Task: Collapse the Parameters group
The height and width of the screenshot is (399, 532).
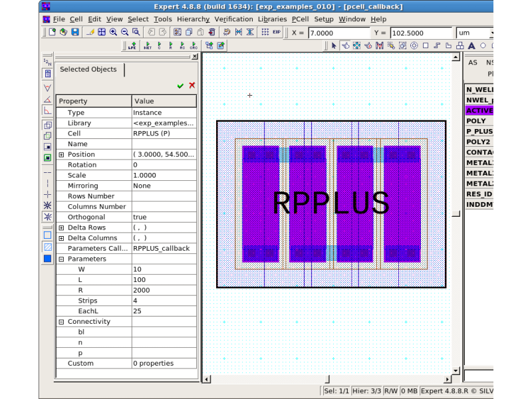Action: tap(61, 259)
